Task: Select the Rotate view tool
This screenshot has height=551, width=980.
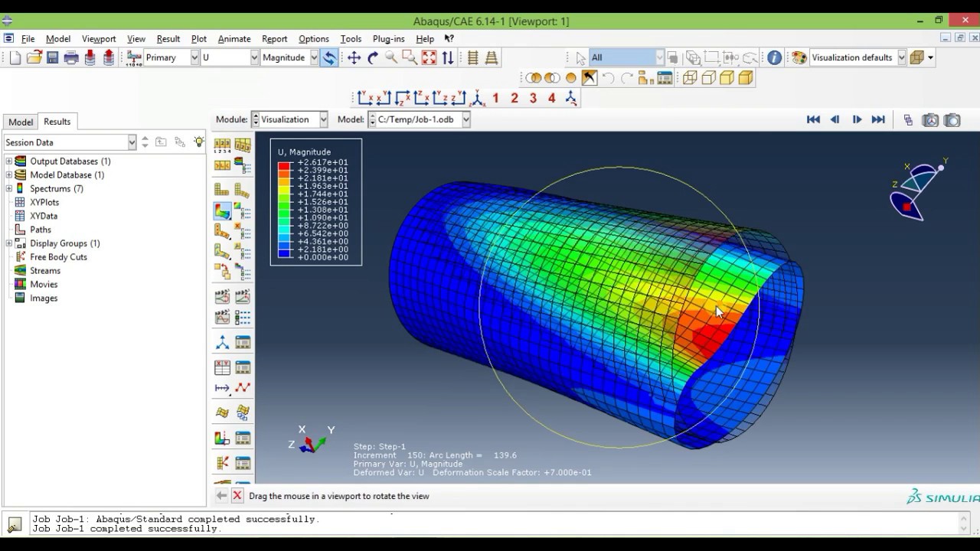Action: [373, 57]
